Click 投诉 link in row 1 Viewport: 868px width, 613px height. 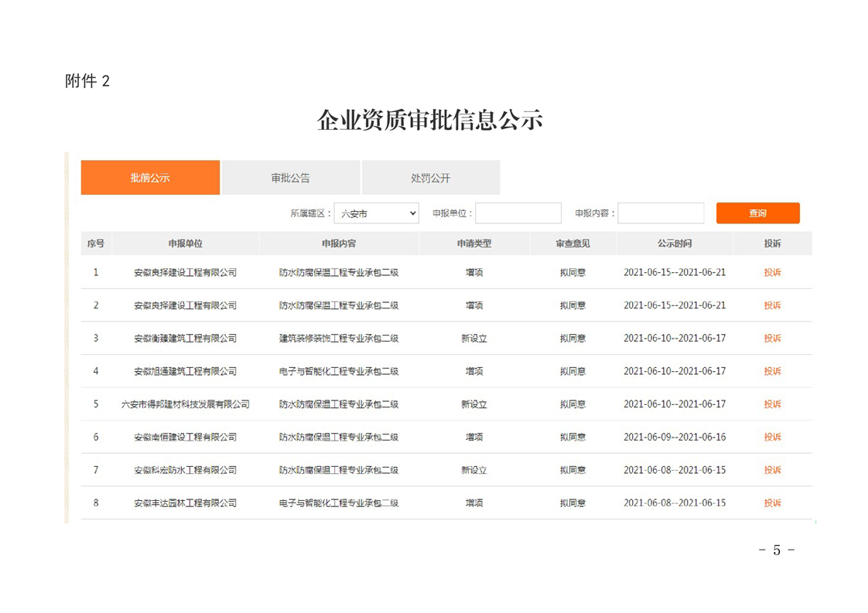[x=772, y=272]
